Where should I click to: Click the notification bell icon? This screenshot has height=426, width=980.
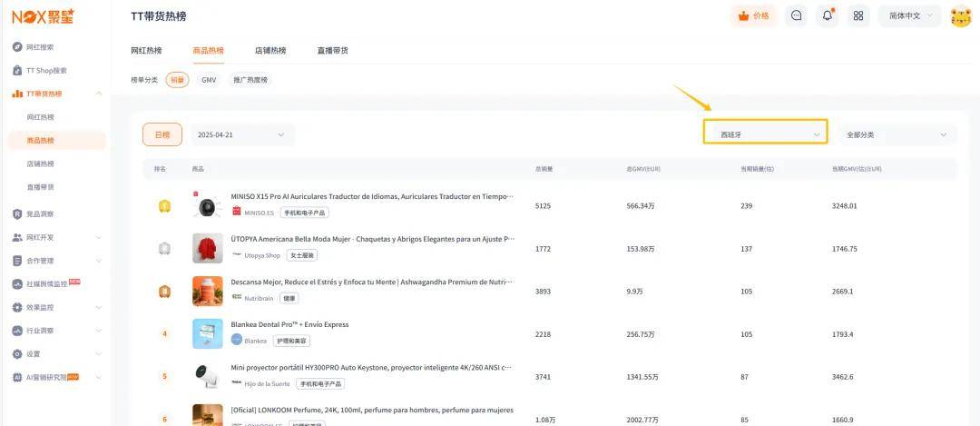pyautogui.click(x=827, y=15)
